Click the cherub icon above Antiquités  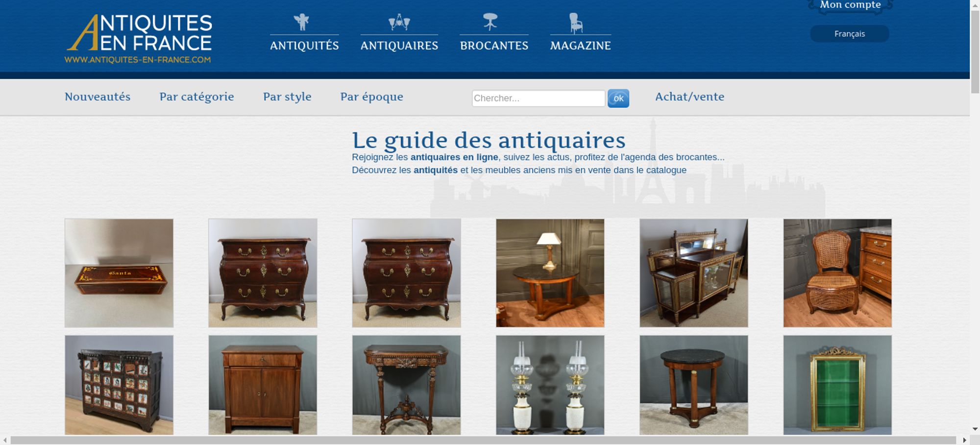pyautogui.click(x=301, y=22)
